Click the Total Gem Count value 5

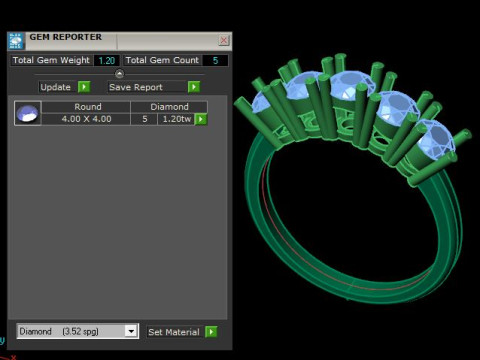tap(215, 60)
